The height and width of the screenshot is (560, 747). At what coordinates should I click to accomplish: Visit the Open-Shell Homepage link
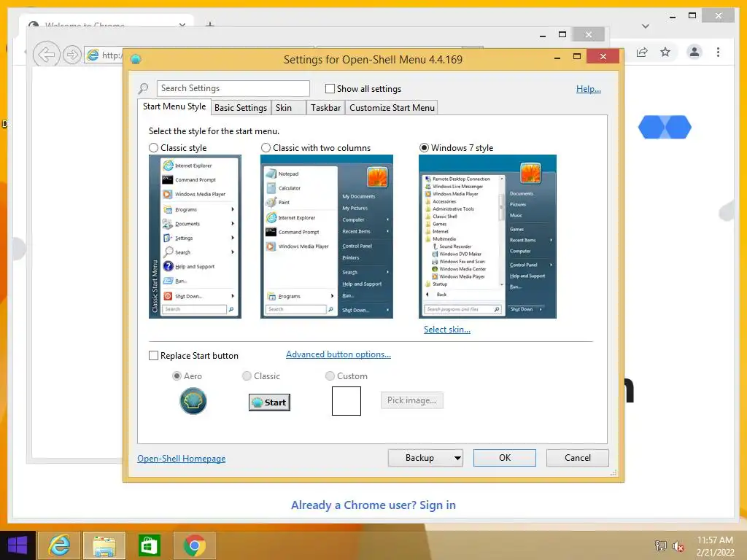pos(182,459)
